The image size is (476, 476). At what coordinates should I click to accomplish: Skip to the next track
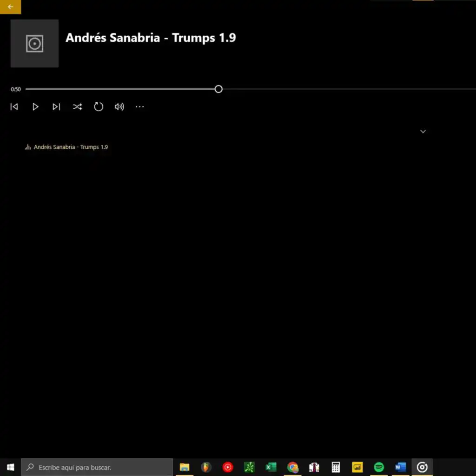(56, 106)
